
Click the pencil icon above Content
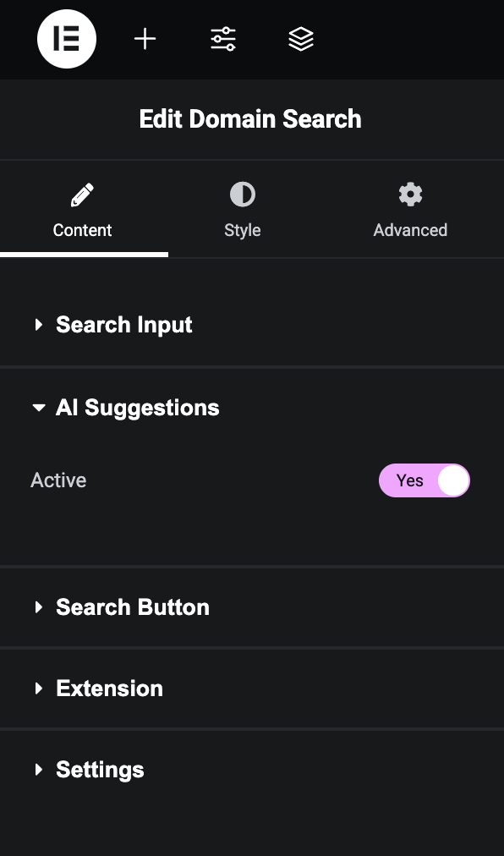(82, 194)
